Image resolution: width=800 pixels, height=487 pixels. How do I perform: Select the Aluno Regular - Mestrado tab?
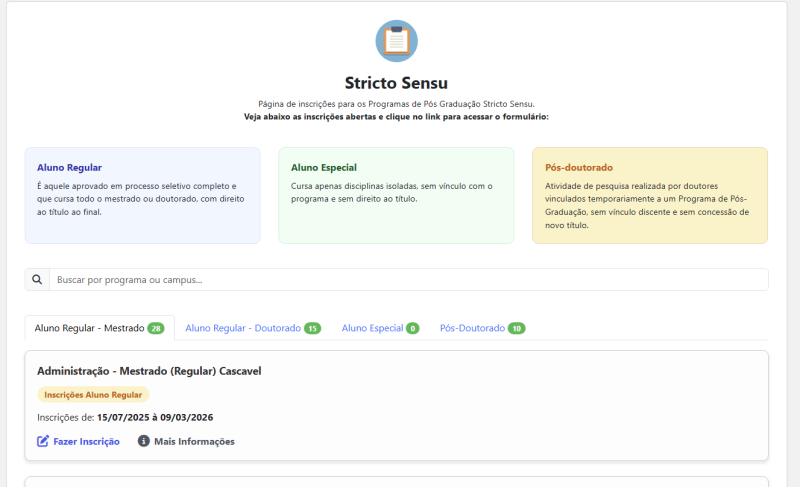coord(90,328)
